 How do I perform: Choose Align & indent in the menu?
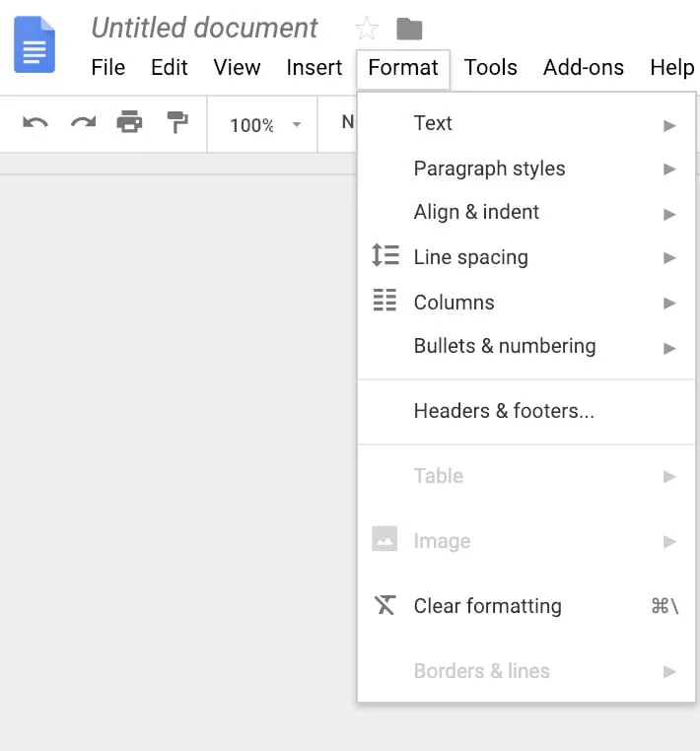point(526,212)
